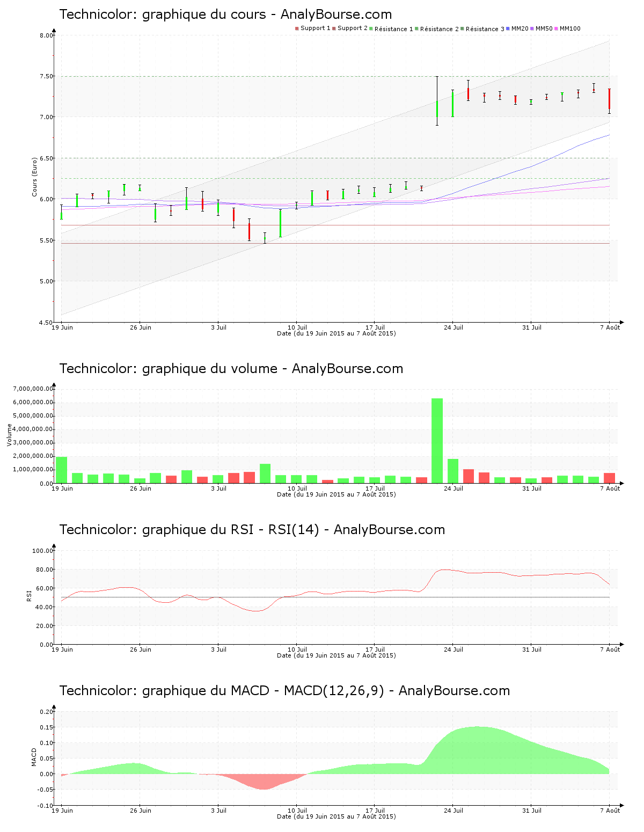This screenshot has height=832, width=644.
Task: Click '17 Juil' date on RSI chart
Action: click(375, 649)
